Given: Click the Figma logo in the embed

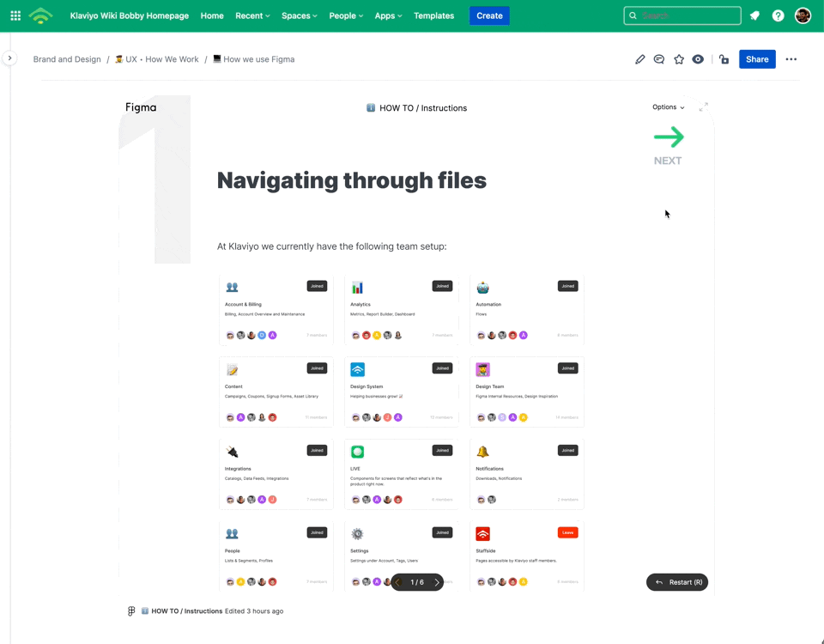Looking at the screenshot, I should point(141,107).
